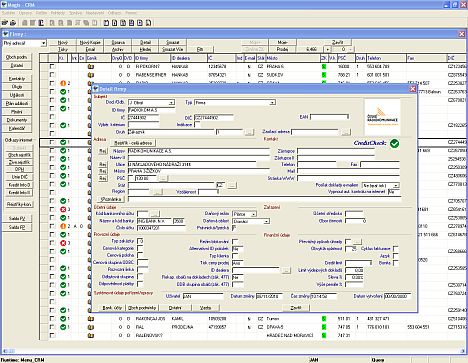The width and height of the screenshot is (468, 363).
Task: Click the book icon in the PSČ 16000 row
Action: tap(91, 67)
